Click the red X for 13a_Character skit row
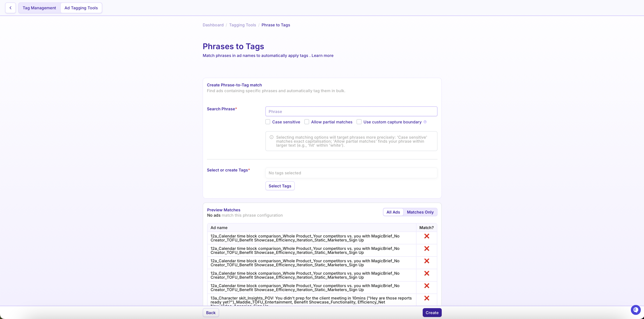The width and height of the screenshot is (644, 319). (427, 298)
